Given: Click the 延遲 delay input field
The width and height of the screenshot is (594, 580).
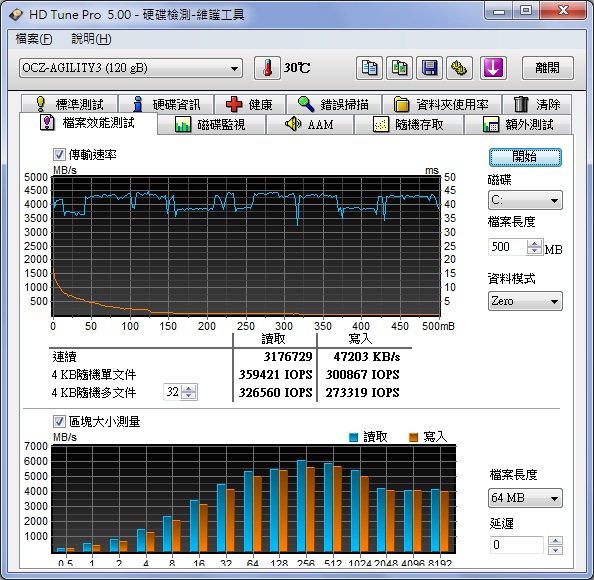Looking at the screenshot, I should (517, 545).
